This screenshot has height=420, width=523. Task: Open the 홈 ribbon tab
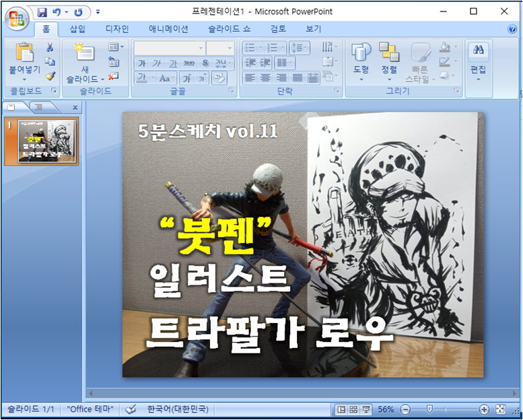coord(46,29)
